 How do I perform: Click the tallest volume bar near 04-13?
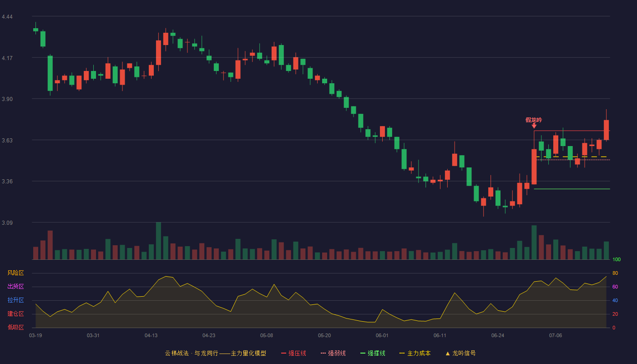click(x=158, y=241)
